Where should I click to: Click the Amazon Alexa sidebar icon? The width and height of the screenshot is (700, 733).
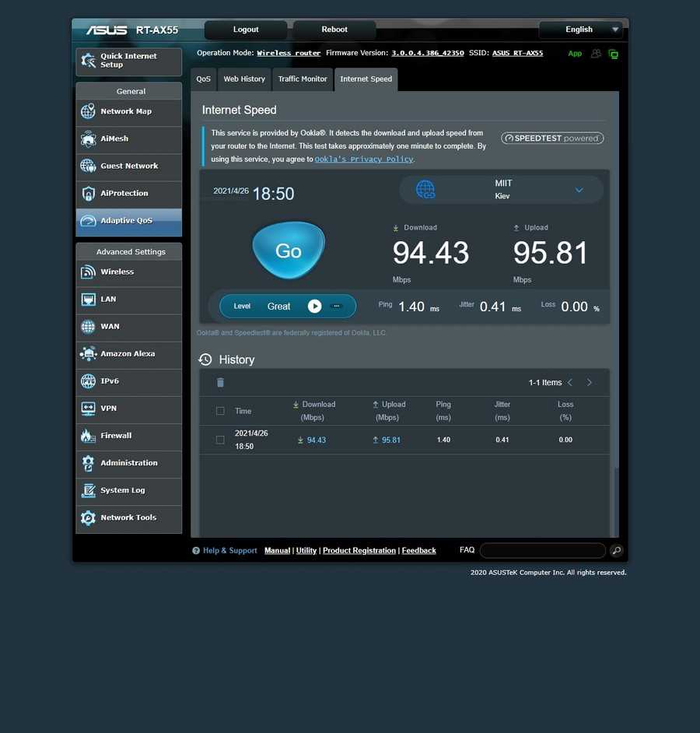click(x=89, y=354)
